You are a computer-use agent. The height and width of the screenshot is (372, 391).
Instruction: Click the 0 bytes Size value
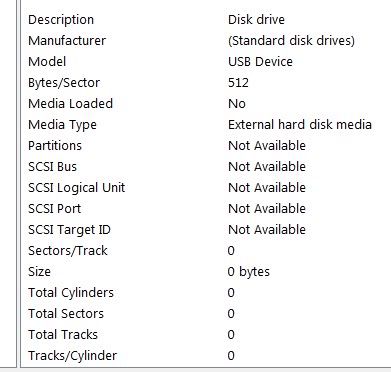249,272
